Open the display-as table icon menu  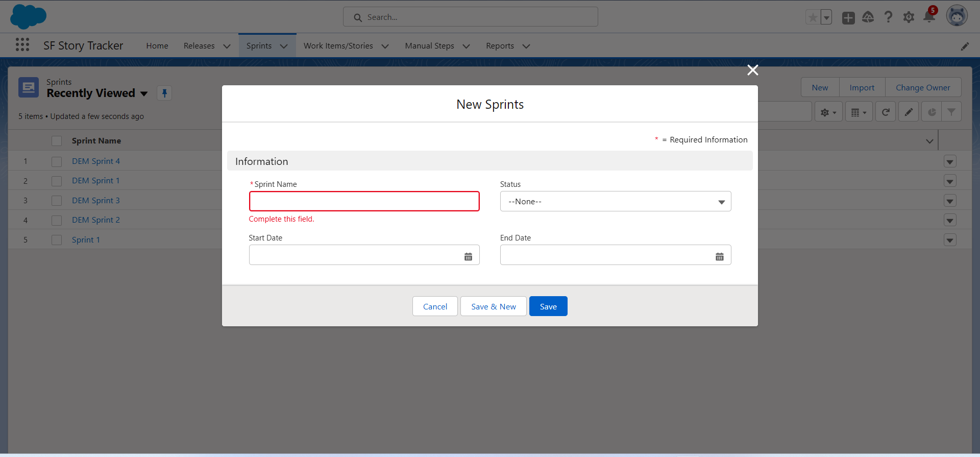[859, 112]
